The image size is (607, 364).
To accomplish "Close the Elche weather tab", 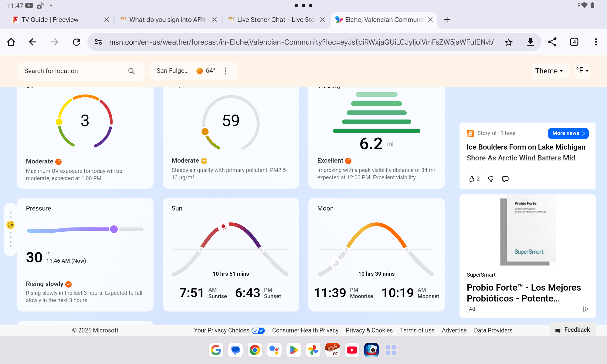I will click(430, 20).
